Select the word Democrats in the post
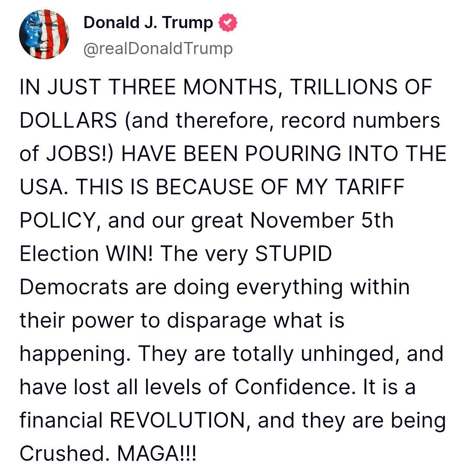 point(74,287)
